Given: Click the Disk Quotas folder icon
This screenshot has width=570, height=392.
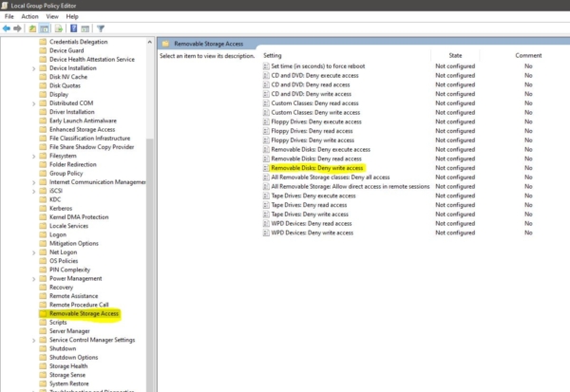Looking at the screenshot, I should (x=43, y=85).
